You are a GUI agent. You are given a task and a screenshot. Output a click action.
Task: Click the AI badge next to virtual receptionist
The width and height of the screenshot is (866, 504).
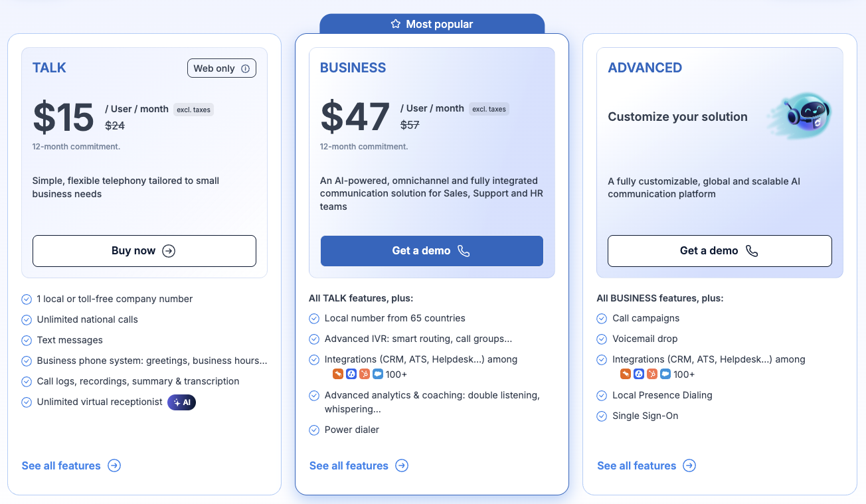click(x=181, y=402)
